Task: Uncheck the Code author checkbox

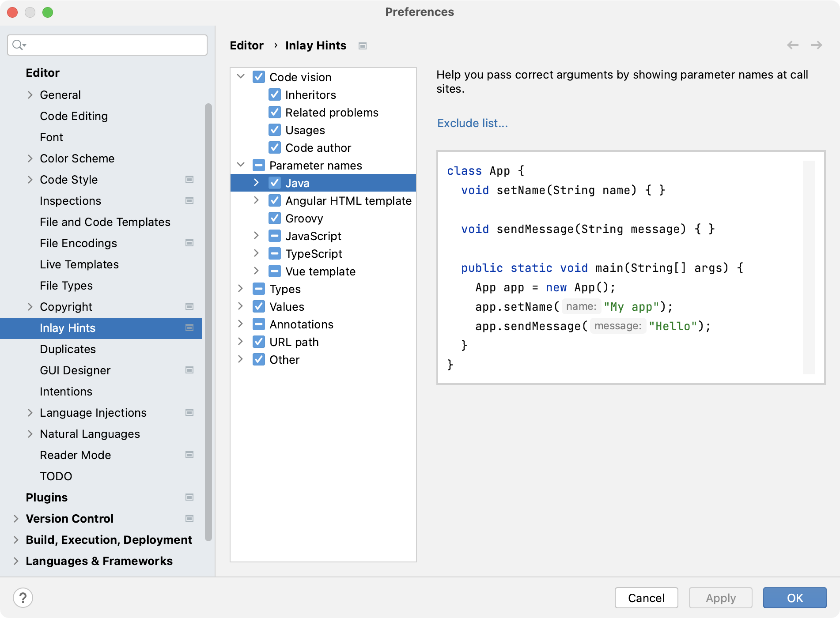Action: click(275, 147)
